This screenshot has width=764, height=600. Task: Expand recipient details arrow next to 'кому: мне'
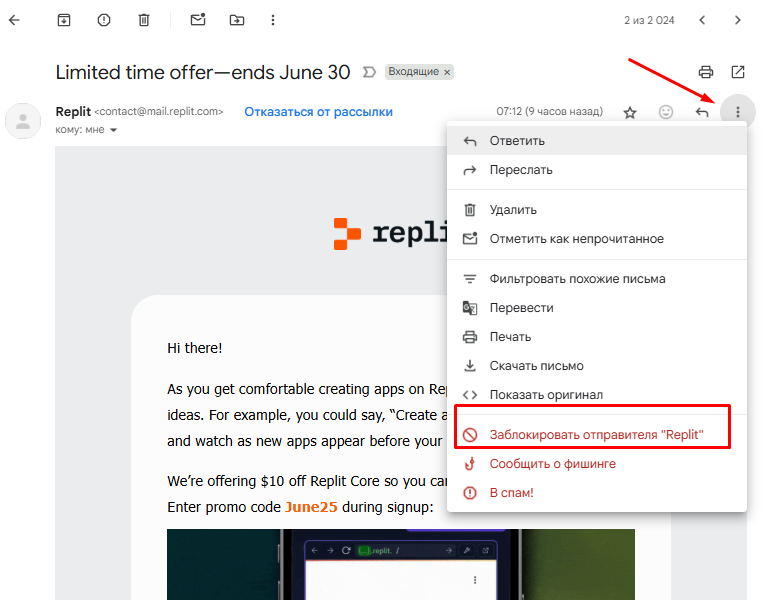[114, 130]
